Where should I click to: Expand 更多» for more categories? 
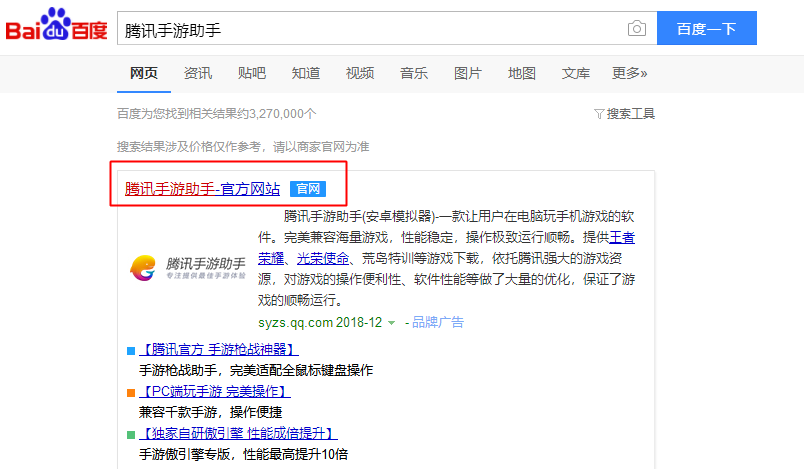629,73
